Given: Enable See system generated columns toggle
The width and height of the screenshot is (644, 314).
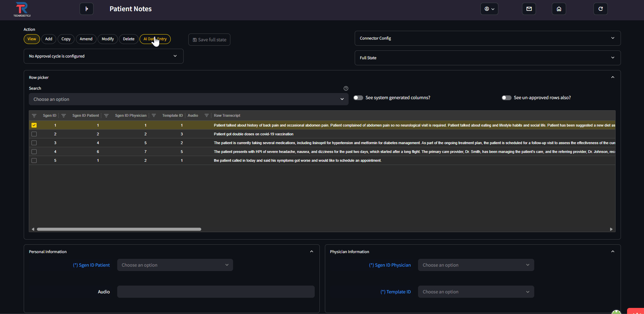Looking at the screenshot, I should point(358,97).
